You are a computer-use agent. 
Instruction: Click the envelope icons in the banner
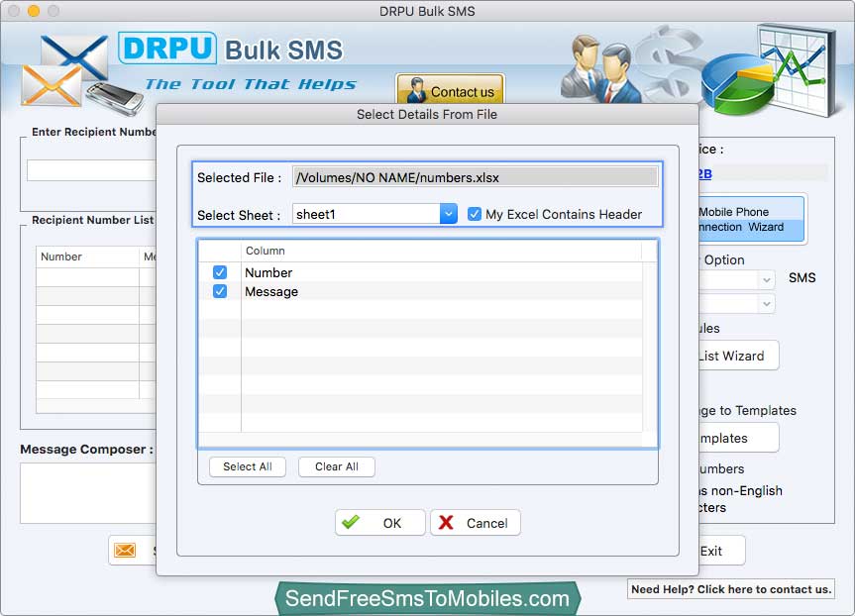(64, 70)
